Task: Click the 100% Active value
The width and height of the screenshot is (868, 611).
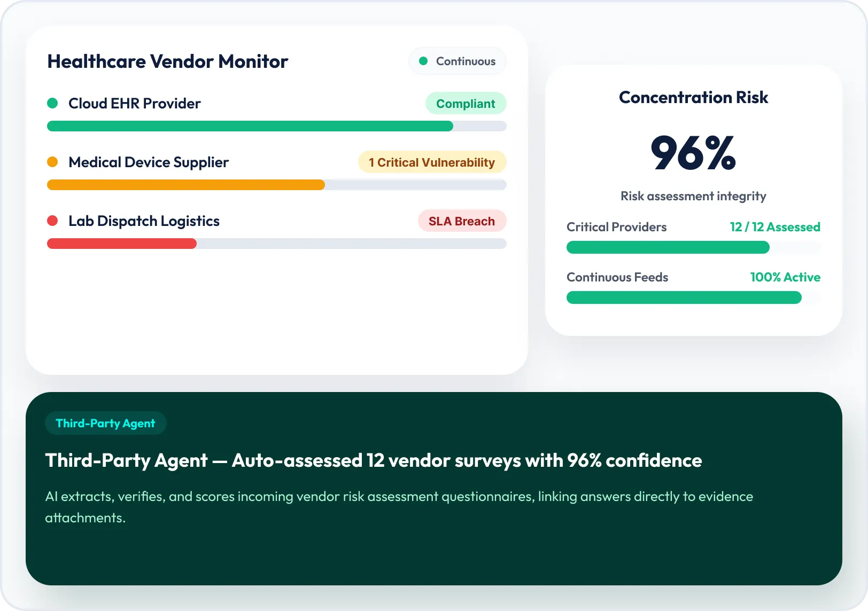Action: (x=785, y=277)
